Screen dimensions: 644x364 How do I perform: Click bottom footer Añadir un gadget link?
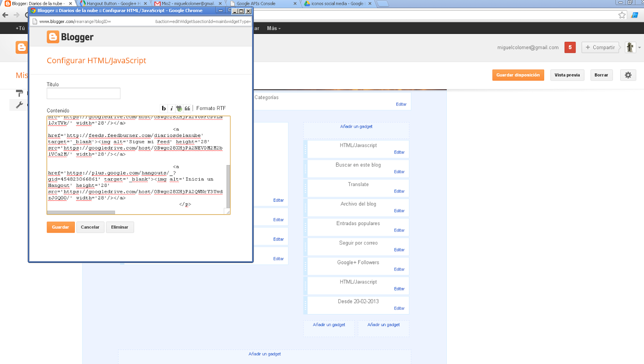[264, 354]
